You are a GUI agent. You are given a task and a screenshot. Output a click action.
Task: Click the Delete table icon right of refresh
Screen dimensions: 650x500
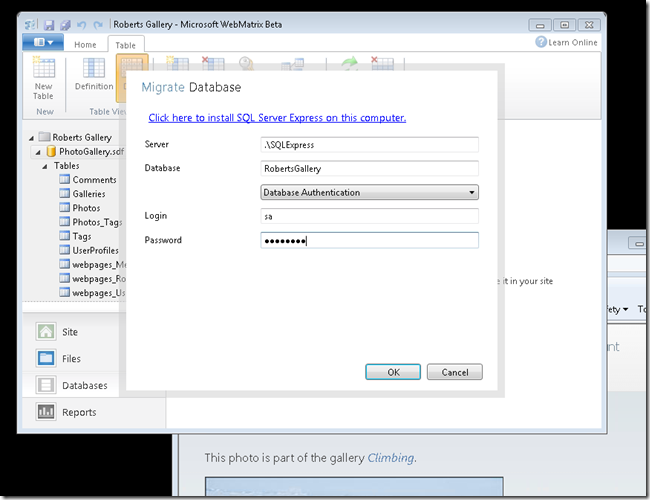coord(382,63)
